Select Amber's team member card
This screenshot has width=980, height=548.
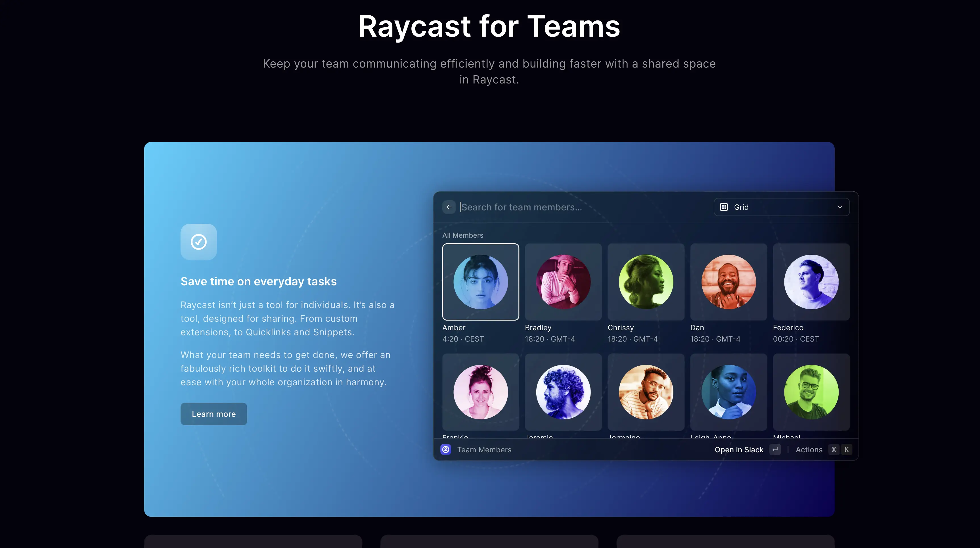point(480,282)
